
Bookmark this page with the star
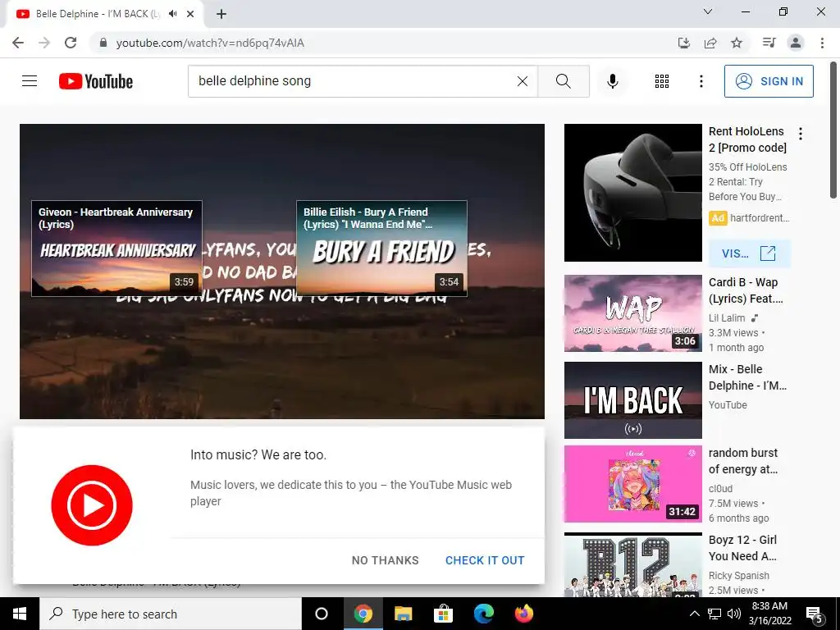(737, 43)
